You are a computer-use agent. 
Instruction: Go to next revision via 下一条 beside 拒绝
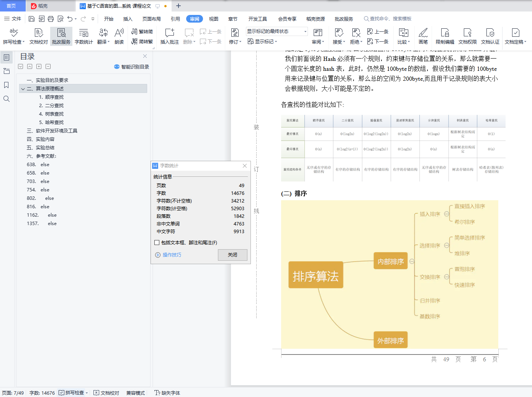pyautogui.click(x=378, y=41)
